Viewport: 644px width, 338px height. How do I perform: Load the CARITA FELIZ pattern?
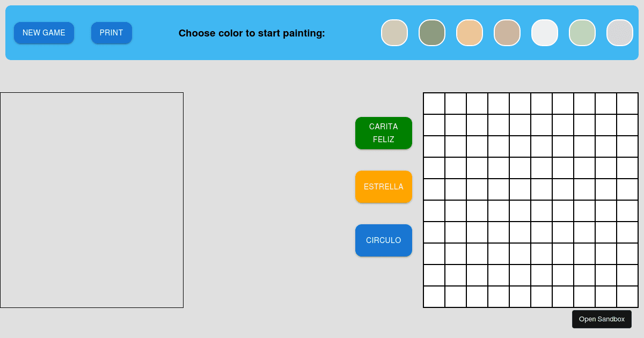[384, 133]
